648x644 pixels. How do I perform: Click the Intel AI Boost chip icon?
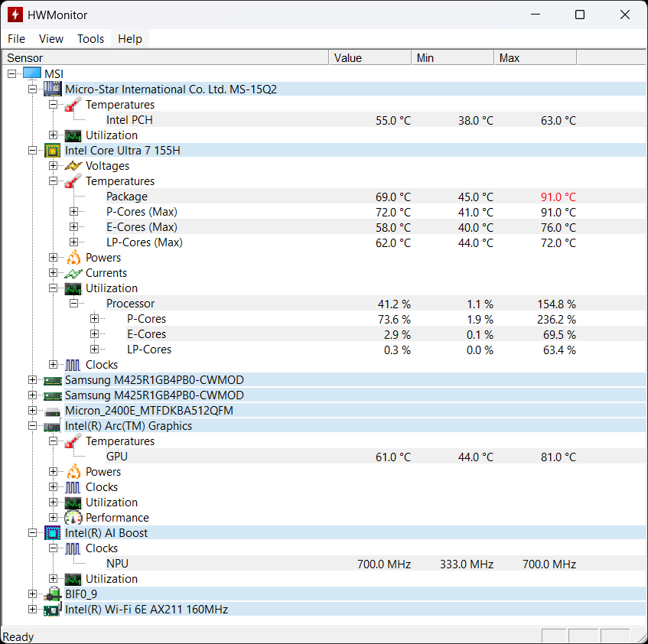click(x=53, y=533)
